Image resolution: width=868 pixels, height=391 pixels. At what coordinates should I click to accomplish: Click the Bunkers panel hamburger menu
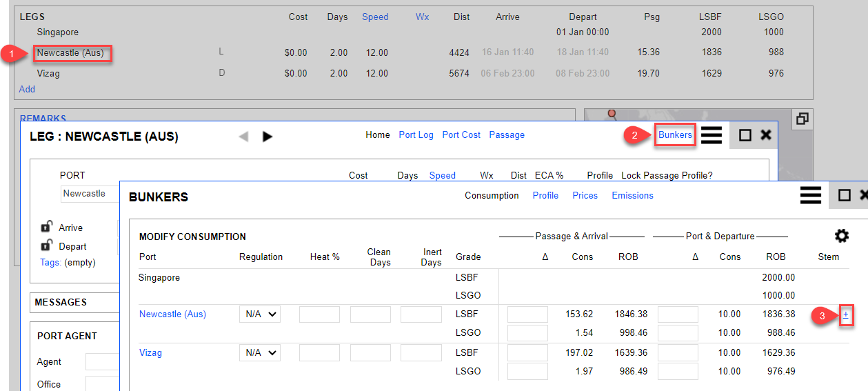pos(810,196)
